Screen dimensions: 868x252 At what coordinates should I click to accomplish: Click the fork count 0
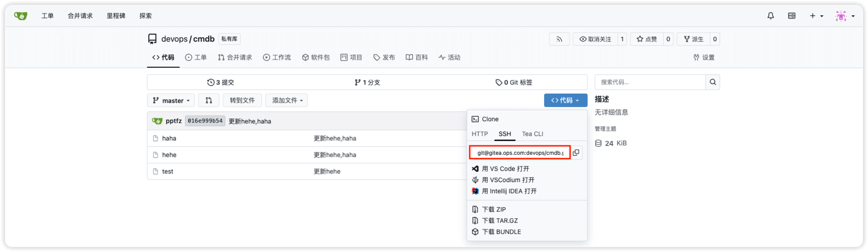(x=715, y=39)
